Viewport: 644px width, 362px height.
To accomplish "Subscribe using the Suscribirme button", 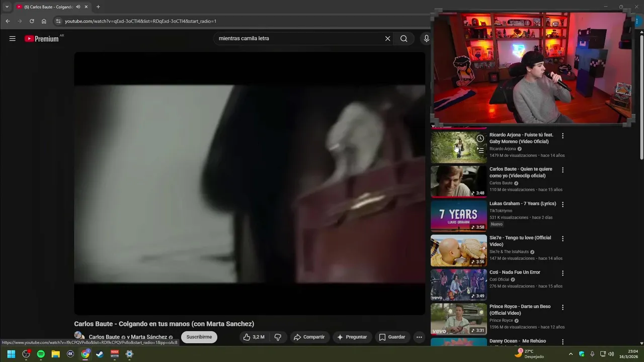I will tap(199, 337).
